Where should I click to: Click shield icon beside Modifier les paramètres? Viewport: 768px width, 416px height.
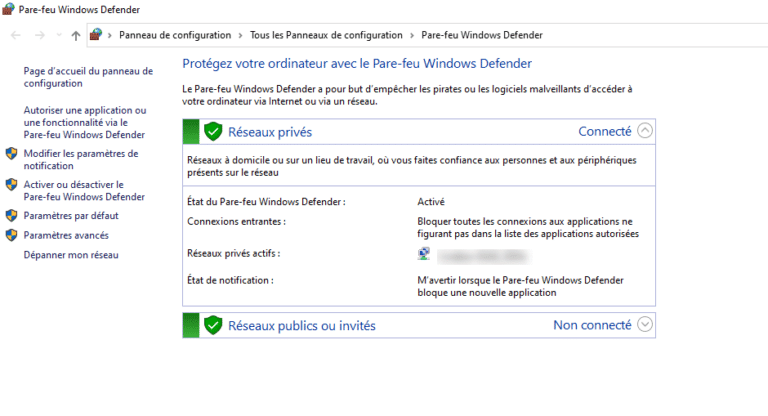tap(11, 154)
